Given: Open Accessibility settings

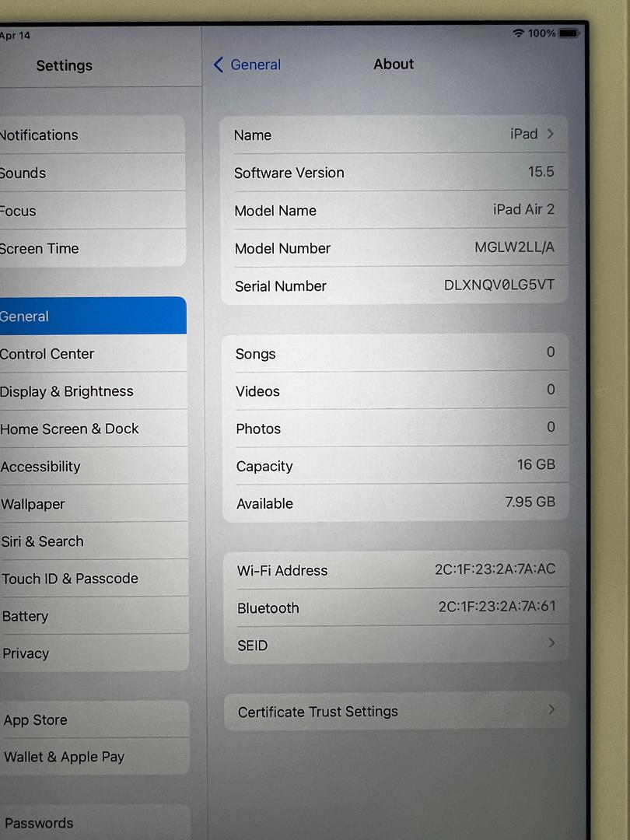Looking at the screenshot, I should pyautogui.click(x=93, y=466).
